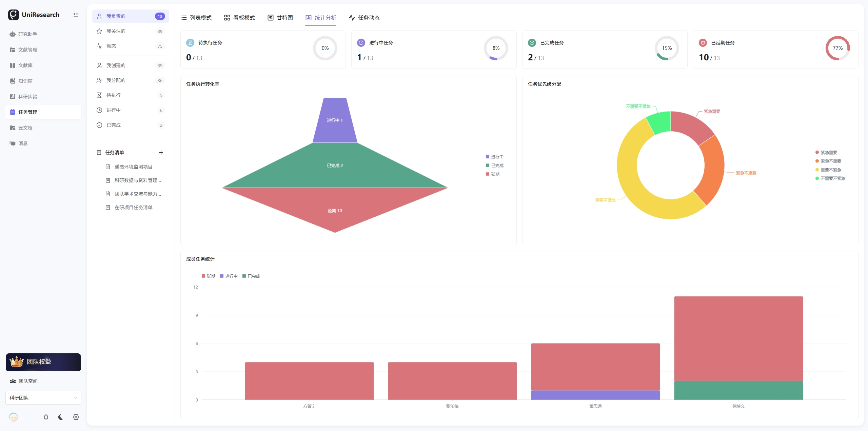Screen dimensions: 868x431
Task: Toggle 紧急不重要 in pie legend
Action: click(828, 161)
